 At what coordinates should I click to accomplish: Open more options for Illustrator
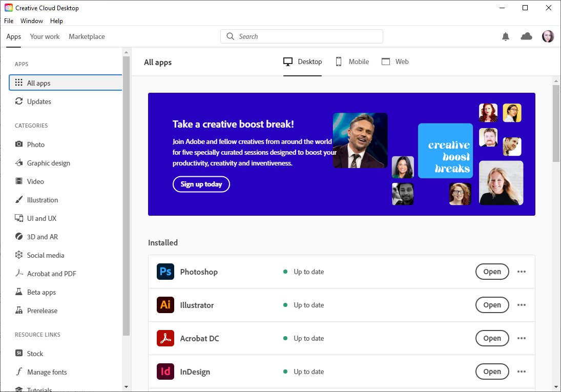pos(521,305)
